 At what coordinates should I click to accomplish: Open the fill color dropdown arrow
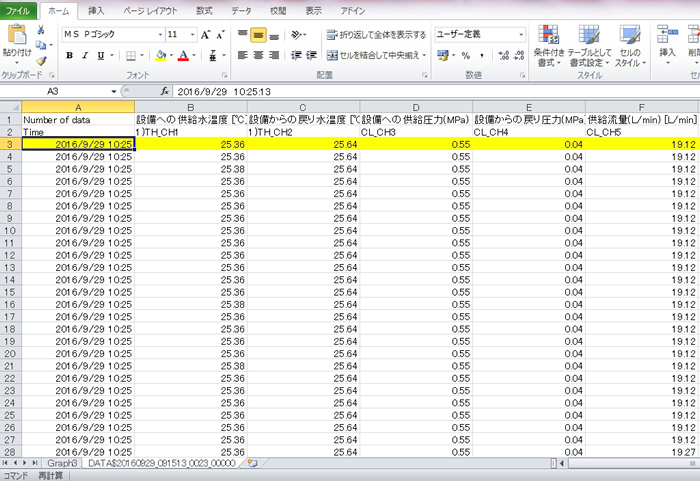click(171, 55)
